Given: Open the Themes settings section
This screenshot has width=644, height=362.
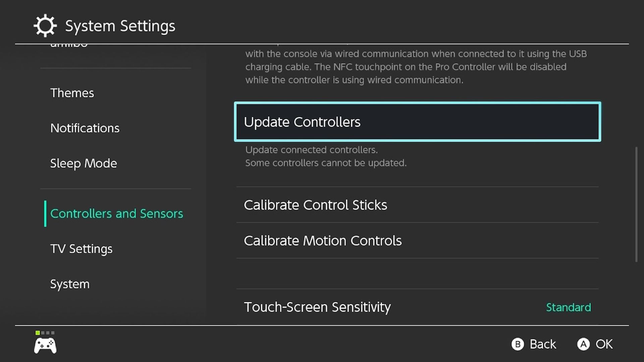Looking at the screenshot, I should point(72,93).
